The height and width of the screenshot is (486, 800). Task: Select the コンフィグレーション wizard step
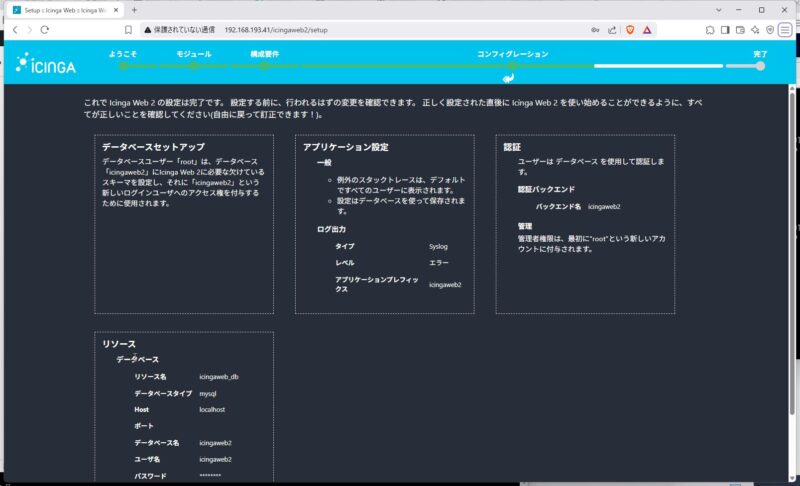pyautogui.click(x=513, y=54)
